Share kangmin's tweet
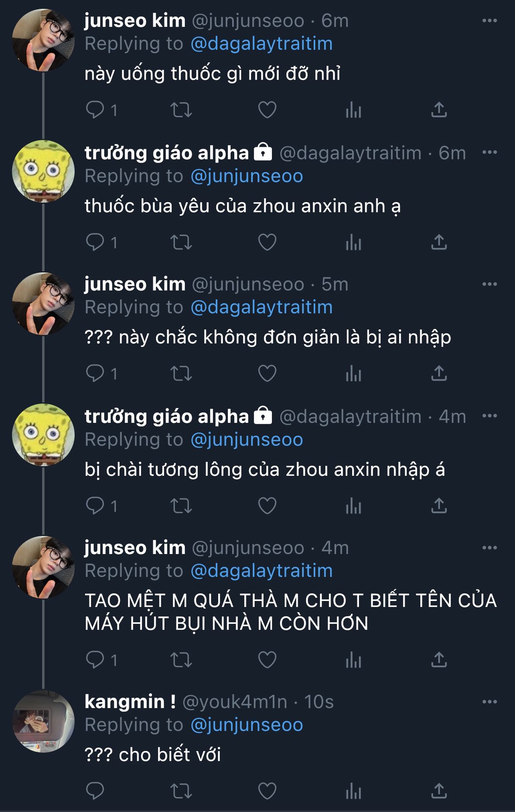 pyautogui.click(x=439, y=791)
